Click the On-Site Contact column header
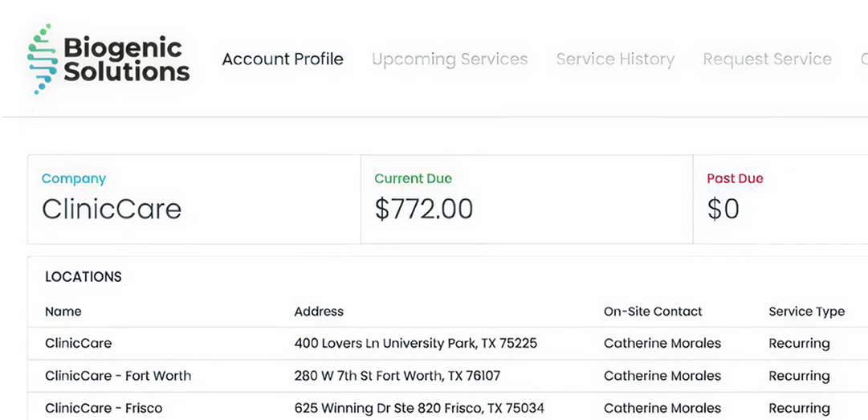Image resolution: width=868 pixels, height=420 pixels. (x=653, y=312)
